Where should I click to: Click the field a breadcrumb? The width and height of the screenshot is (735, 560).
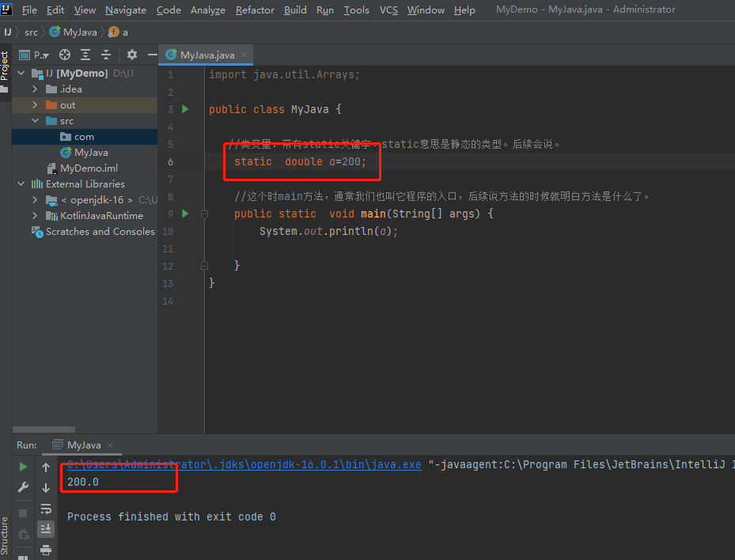coord(118,32)
